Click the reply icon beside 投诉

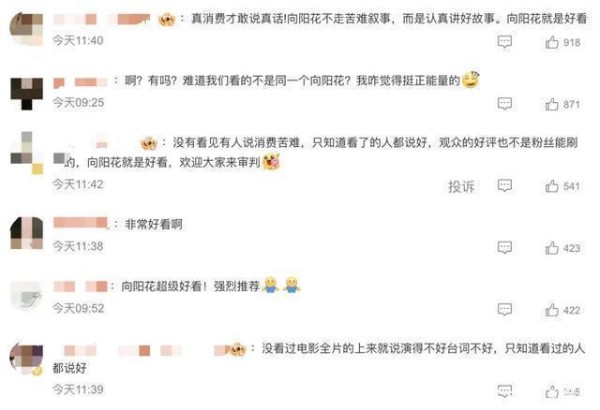coord(504,186)
